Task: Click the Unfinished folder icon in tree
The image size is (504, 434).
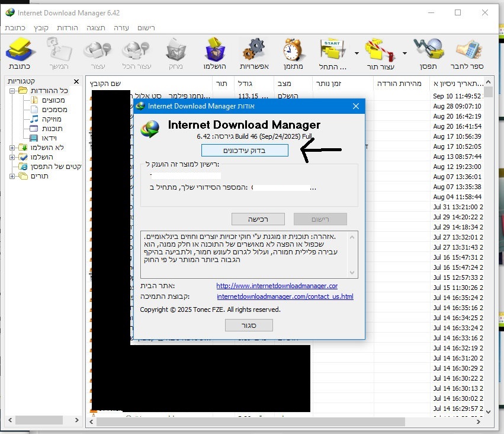Action: (23, 148)
